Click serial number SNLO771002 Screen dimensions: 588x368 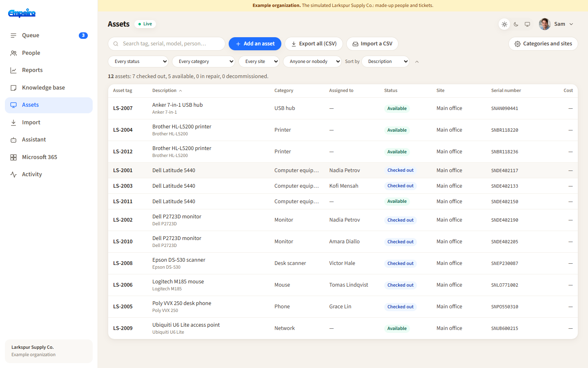[505, 285]
